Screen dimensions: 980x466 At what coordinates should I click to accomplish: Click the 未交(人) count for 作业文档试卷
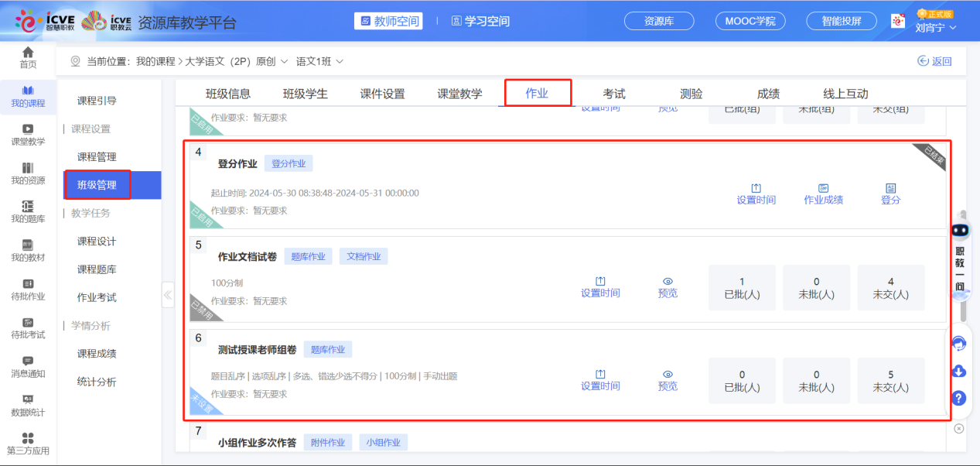[890, 287]
